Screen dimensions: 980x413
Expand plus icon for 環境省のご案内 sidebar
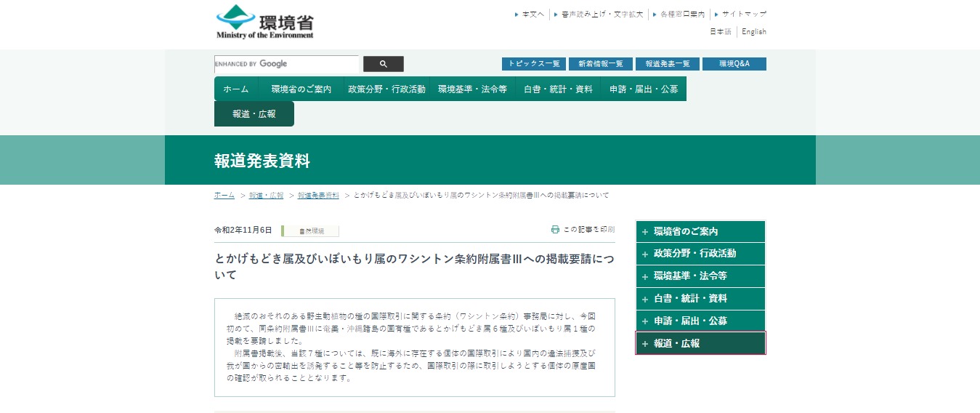(644, 232)
